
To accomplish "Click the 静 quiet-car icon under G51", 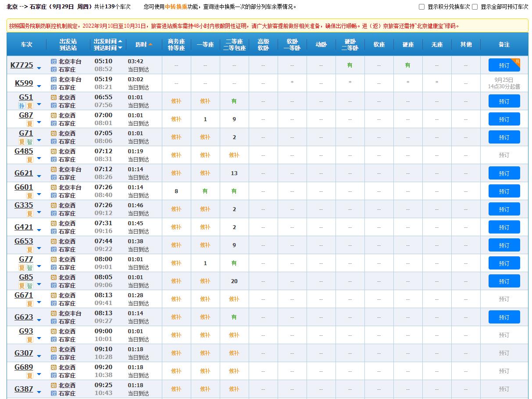I will (21, 105).
